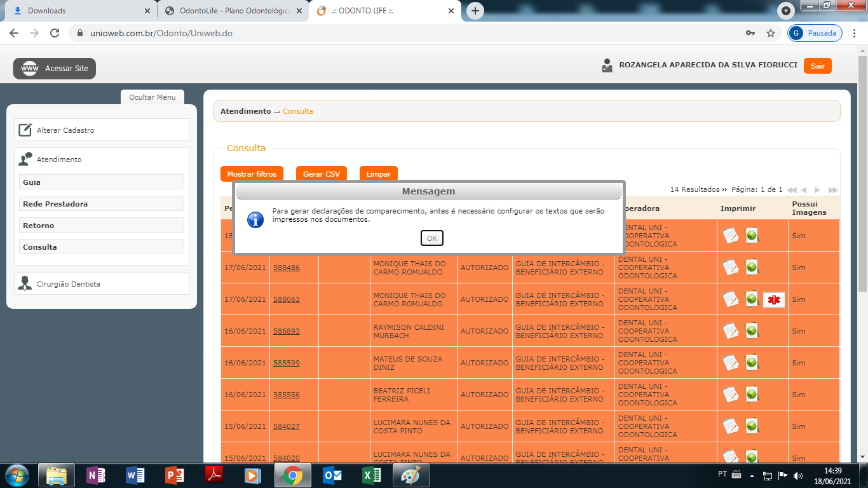Screen dimensions: 868x488
Task: Open guia number 585556 link
Action: 287,395
